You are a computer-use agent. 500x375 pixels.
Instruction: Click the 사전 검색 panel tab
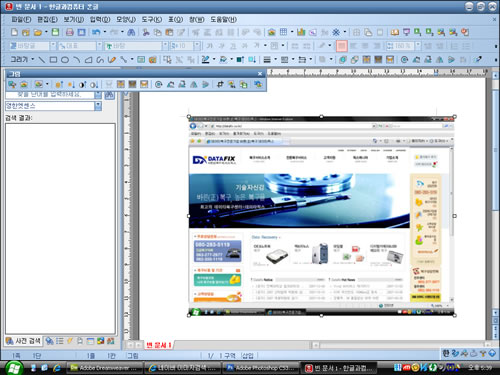tap(23, 341)
